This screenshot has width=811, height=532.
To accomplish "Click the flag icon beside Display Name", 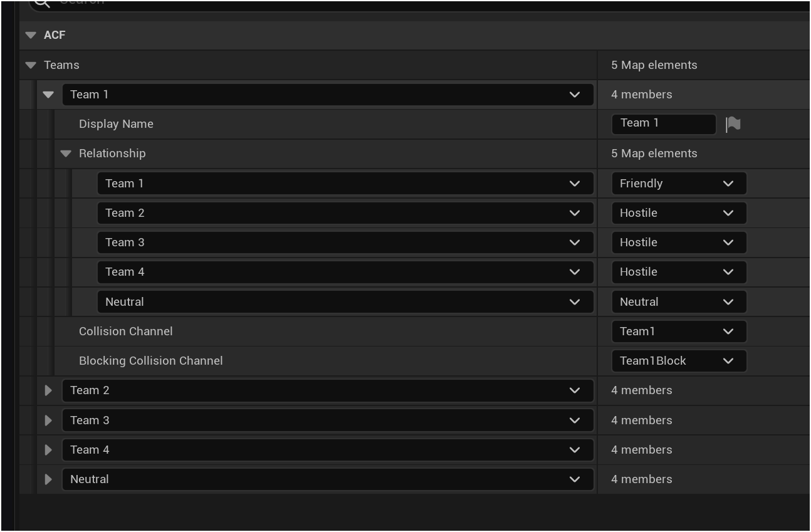I will [x=733, y=124].
